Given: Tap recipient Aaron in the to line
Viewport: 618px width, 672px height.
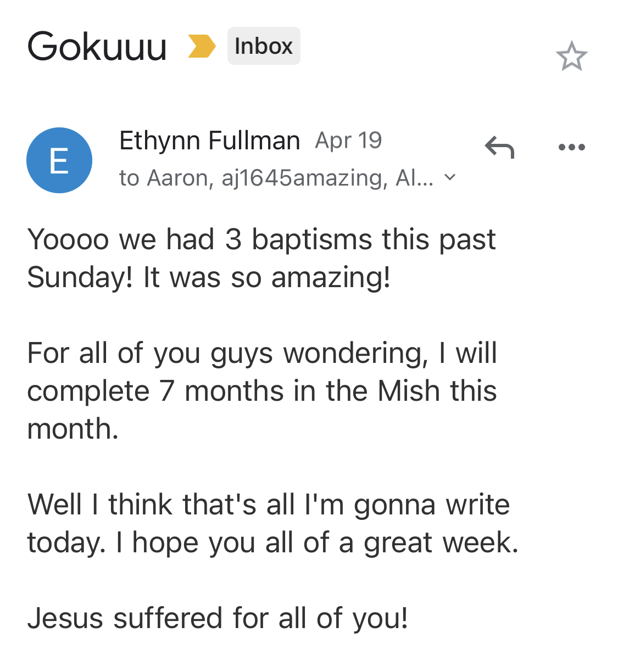Looking at the screenshot, I should (178, 178).
